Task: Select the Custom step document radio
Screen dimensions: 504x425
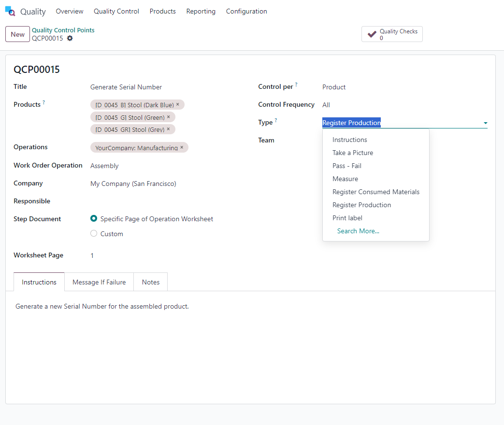Action: (94, 234)
